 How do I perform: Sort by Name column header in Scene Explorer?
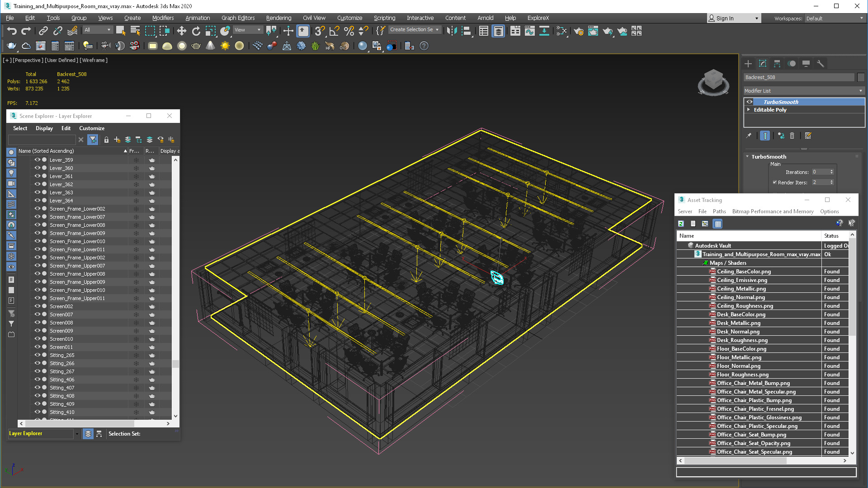72,151
